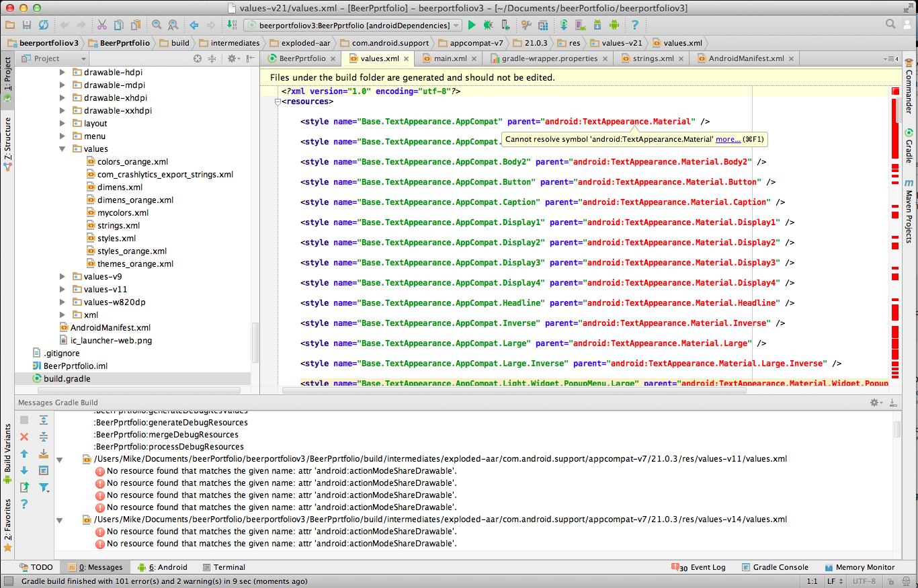Click the 'more...' link in the error tooltip
This screenshot has height=588, width=918.
coord(728,140)
